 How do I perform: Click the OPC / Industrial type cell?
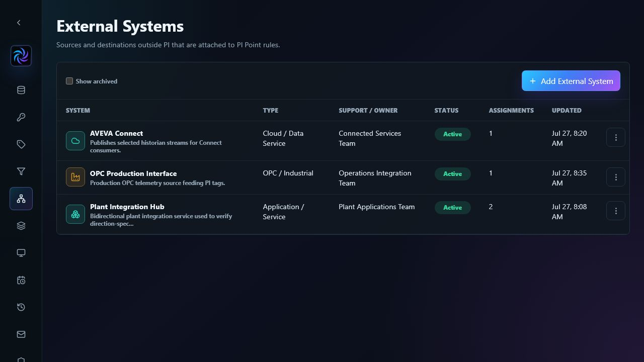[288, 173]
